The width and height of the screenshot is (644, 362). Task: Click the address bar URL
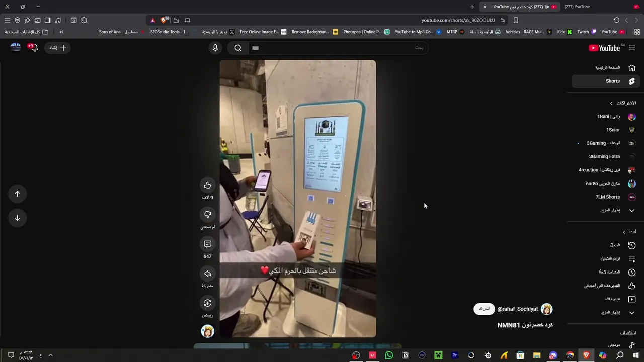pos(458,20)
